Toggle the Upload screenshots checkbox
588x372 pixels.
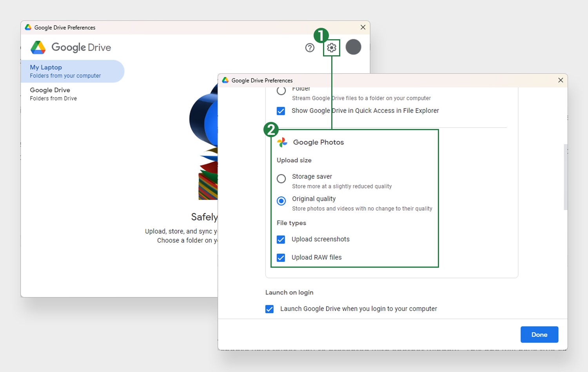(281, 239)
